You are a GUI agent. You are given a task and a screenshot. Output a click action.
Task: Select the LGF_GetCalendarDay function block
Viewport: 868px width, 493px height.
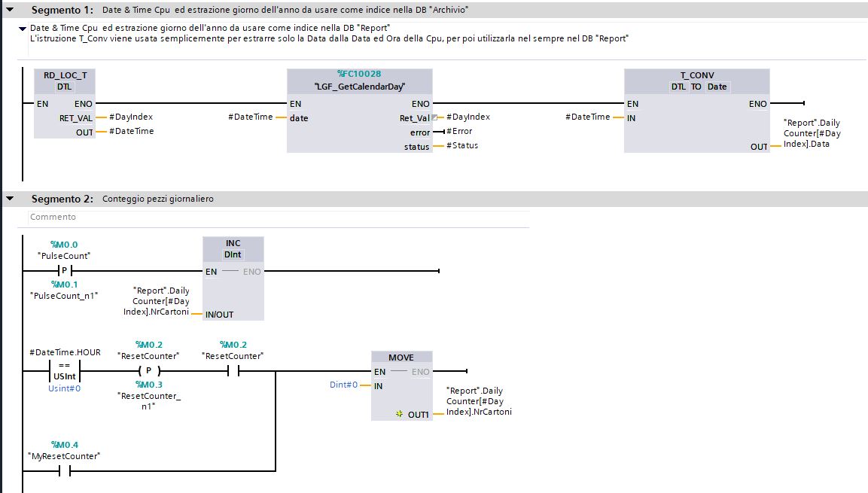pyautogui.click(x=359, y=110)
